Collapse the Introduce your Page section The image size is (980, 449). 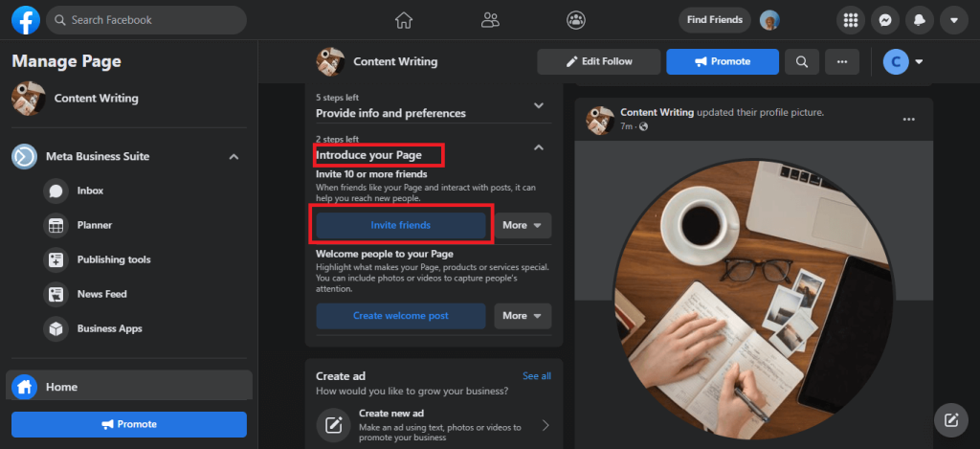pyautogui.click(x=539, y=147)
